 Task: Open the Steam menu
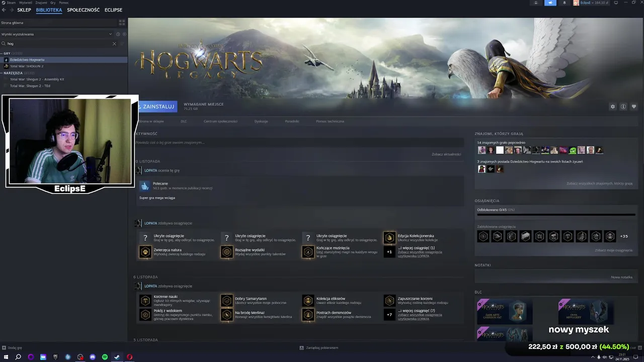click(x=11, y=3)
